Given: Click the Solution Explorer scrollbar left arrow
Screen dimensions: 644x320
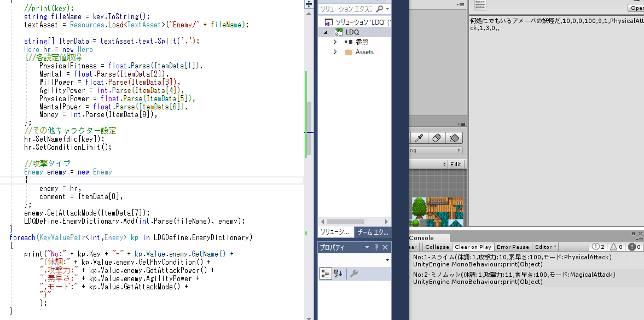Looking at the screenshot, I should pos(322,222).
